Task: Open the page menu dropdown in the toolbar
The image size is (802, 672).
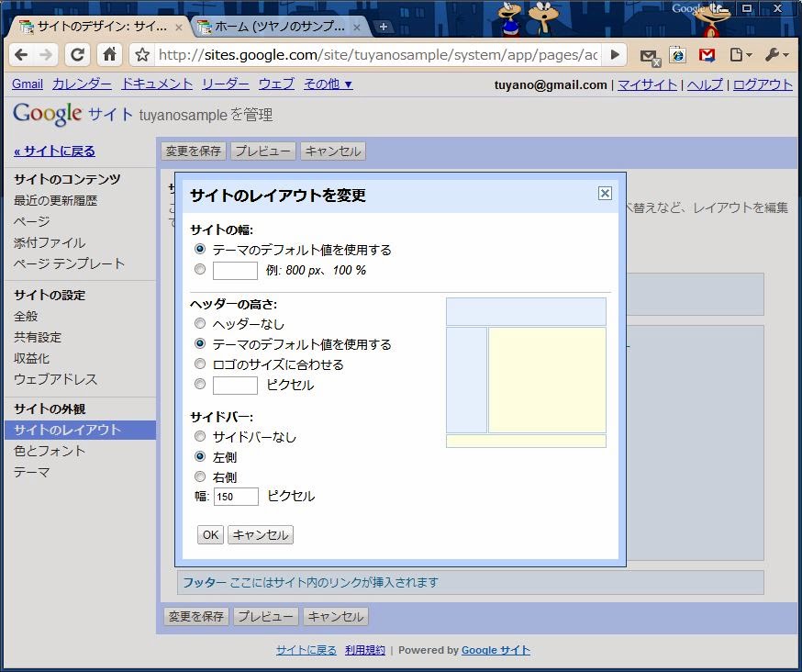Action: pyautogui.click(x=741, y=55)
